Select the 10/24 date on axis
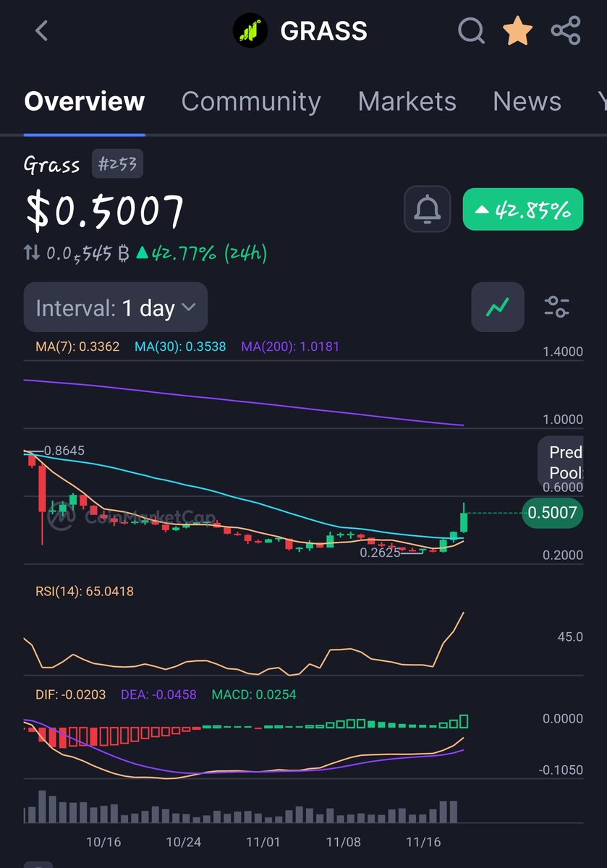The height and width of the screenshot is (868, 607). pos(184,842)
